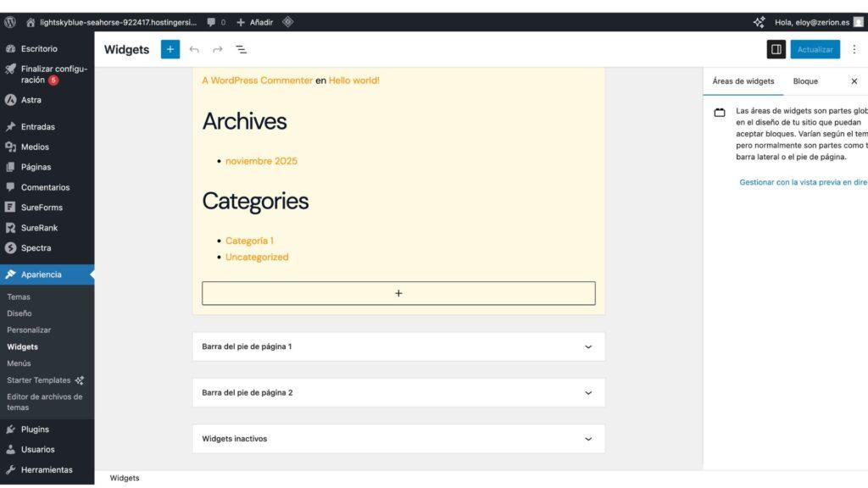
Task: Click the undo arrow in the editor toolbar
Action: [194, 49]
